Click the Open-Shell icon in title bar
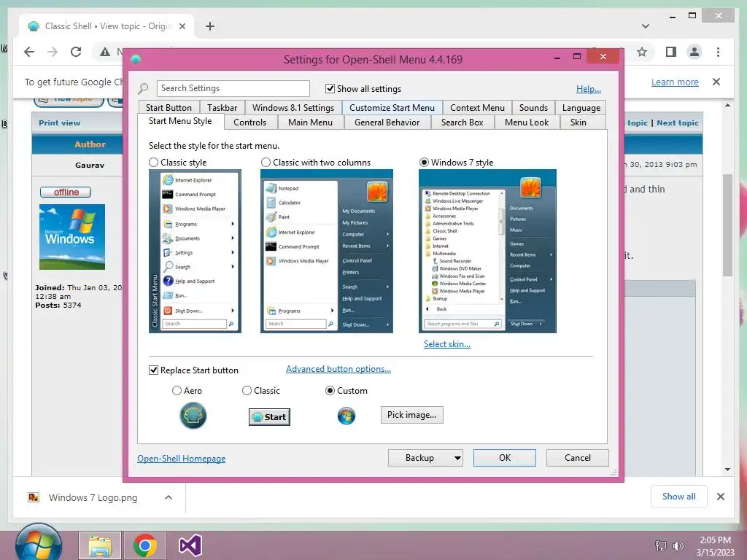This screenshot has height=560, width=747. (x=136, y=59)
